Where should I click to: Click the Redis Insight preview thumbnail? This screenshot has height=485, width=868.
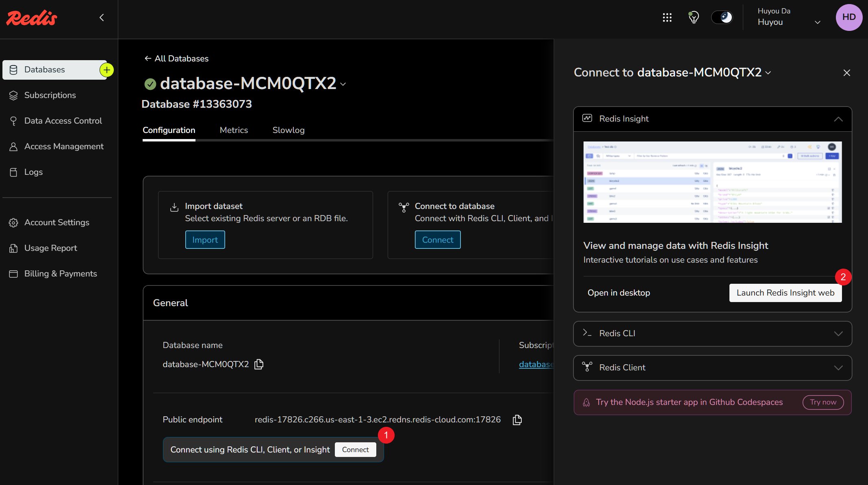coord(712,182)
